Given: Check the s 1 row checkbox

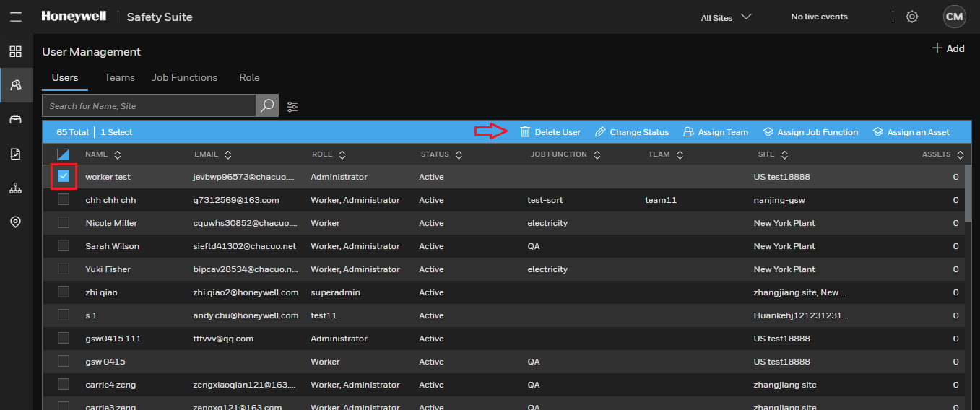Looking at the screenshot, I should pyautogui.click(x=64, y=315).
